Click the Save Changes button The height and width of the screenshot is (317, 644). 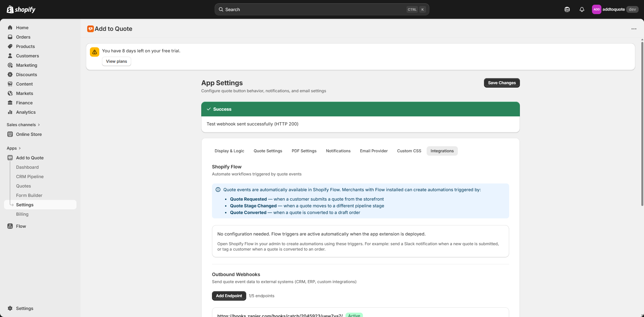pyautogui.click(x=502, y=83)
